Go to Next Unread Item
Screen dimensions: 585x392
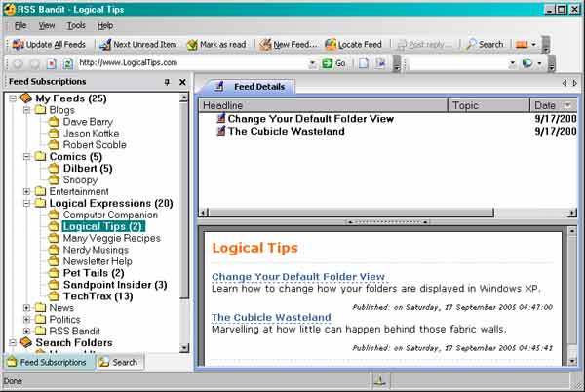[138, 45]
